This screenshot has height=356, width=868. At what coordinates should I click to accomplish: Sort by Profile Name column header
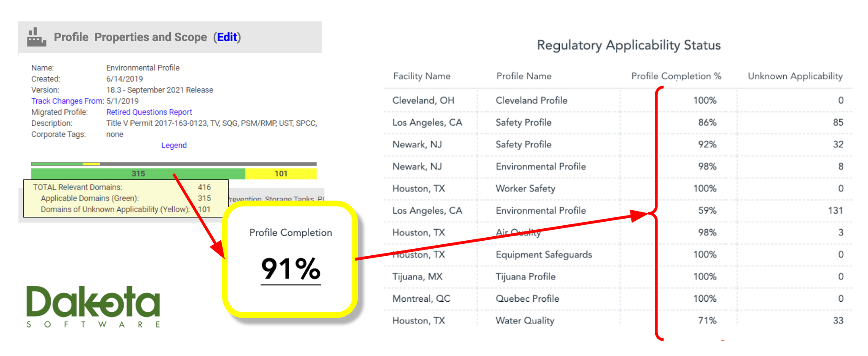(x=524, y=76)
